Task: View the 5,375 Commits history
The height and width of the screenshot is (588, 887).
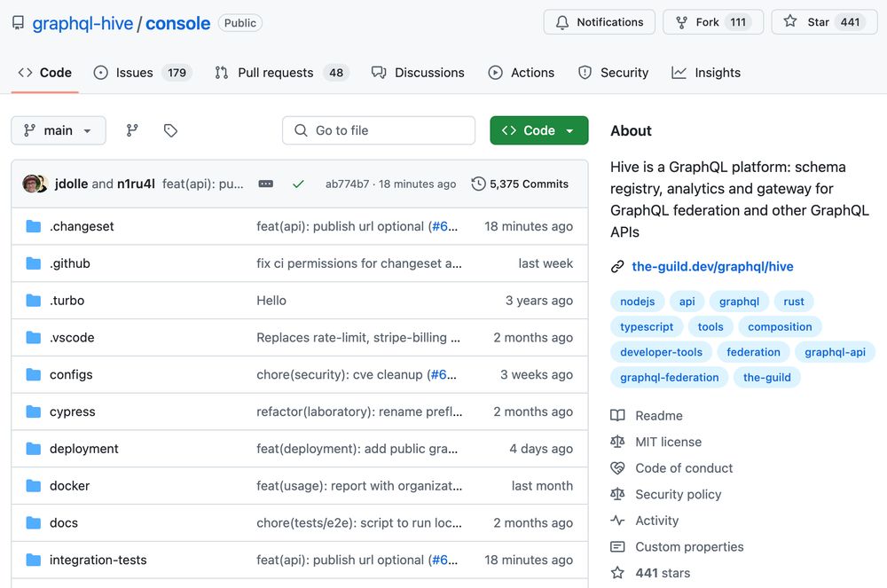Action: point(520,184)
